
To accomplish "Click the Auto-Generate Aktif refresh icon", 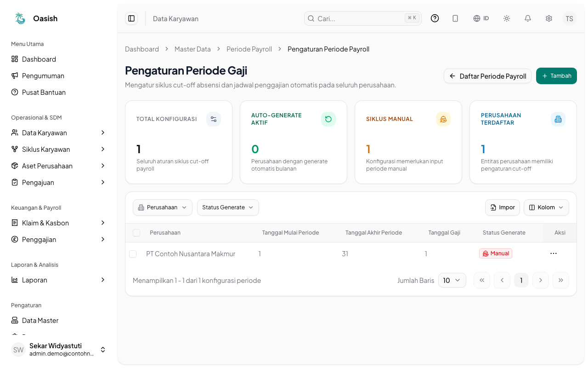I will (328, 119).
